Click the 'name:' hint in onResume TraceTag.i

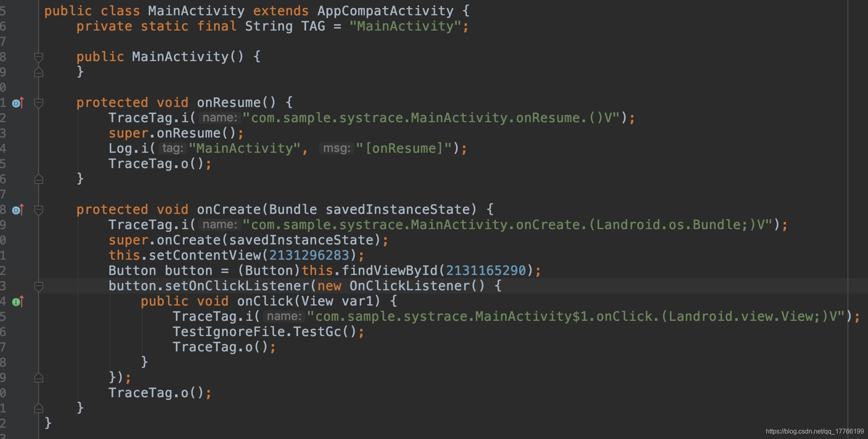pos(219,118)
